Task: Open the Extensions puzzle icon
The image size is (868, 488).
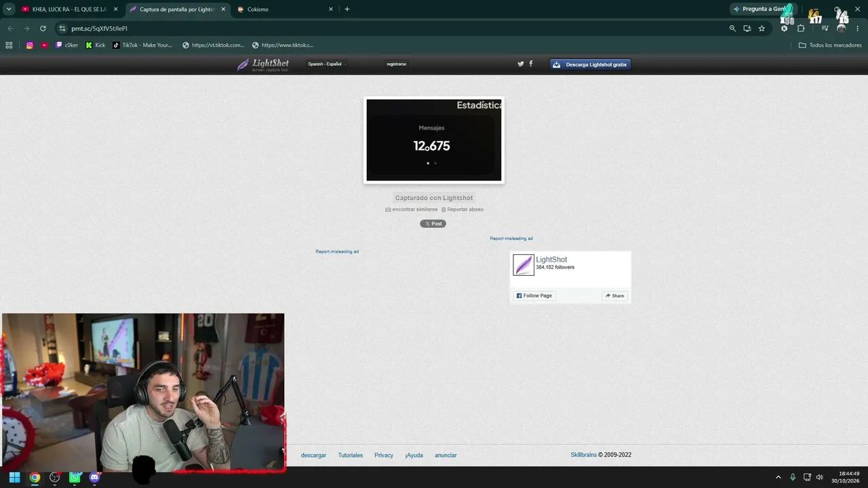Action: [801, 28]
